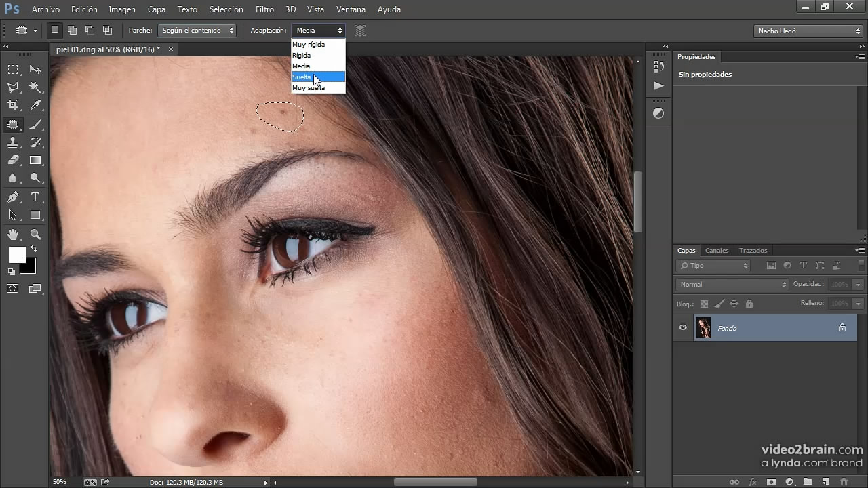Image resolution: width=868 pixels, height=488 pixels.
Task: Hide the Fondo layer with eye icon
Action: [683, 328]
